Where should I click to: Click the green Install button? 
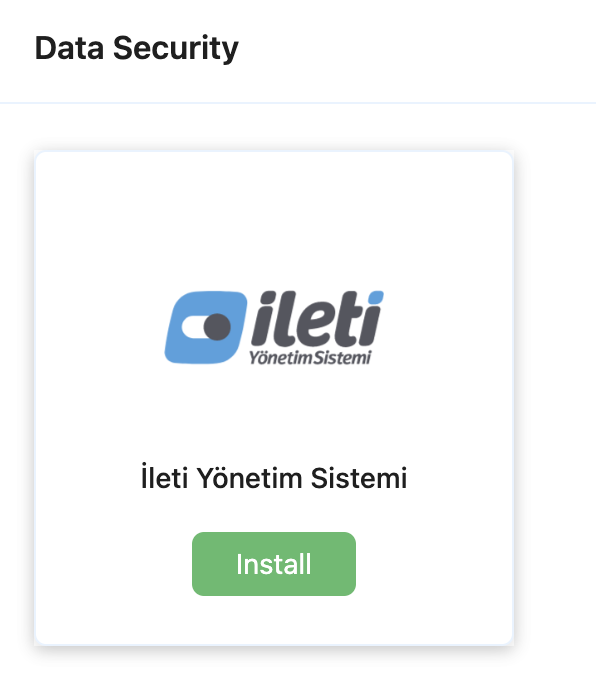coord(274,564)
